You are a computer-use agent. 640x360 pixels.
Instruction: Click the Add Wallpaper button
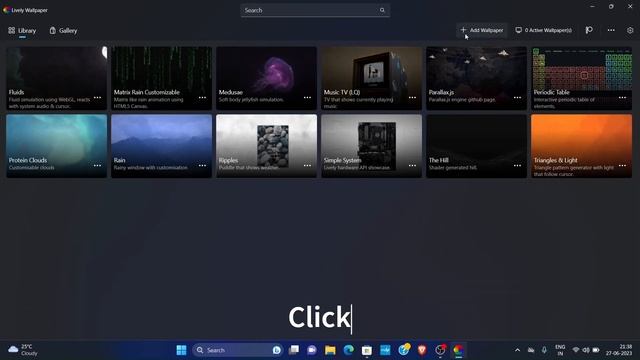click(482, 30)
